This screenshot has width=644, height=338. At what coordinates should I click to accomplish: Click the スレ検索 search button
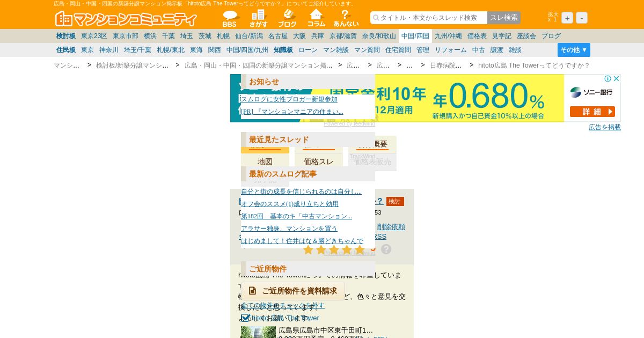coord(504,18)
